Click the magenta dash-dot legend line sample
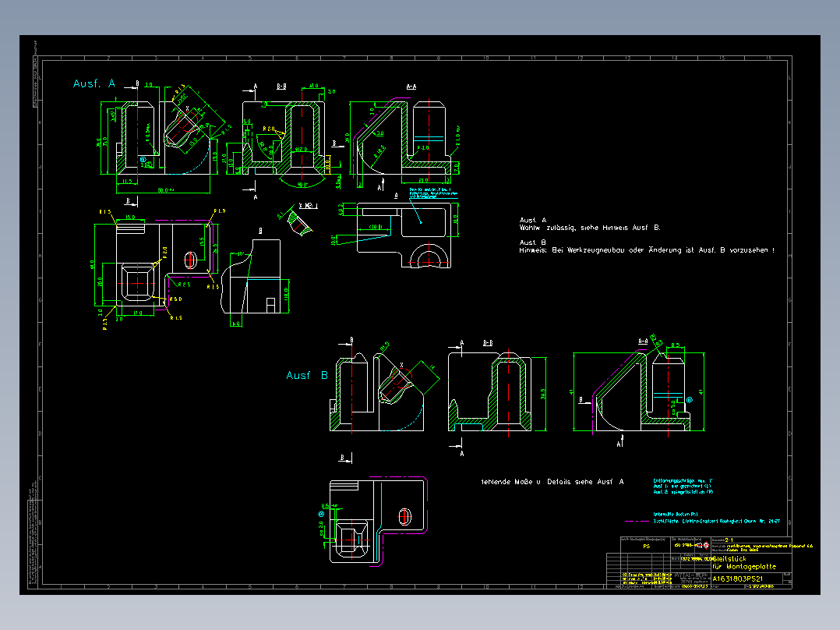This screenshot has height=630, width=840. click(637, 521)
